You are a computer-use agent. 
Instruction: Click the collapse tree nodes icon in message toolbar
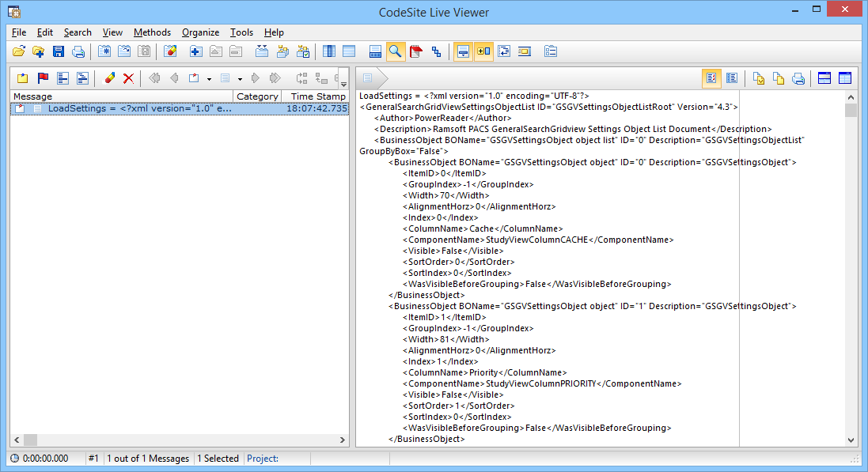click(x=321, y=78)
